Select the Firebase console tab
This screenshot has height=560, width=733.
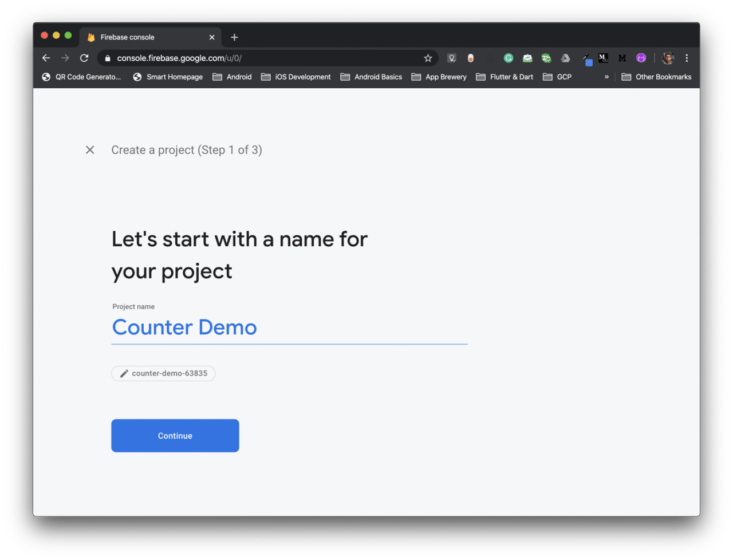(x=150, y=37)
